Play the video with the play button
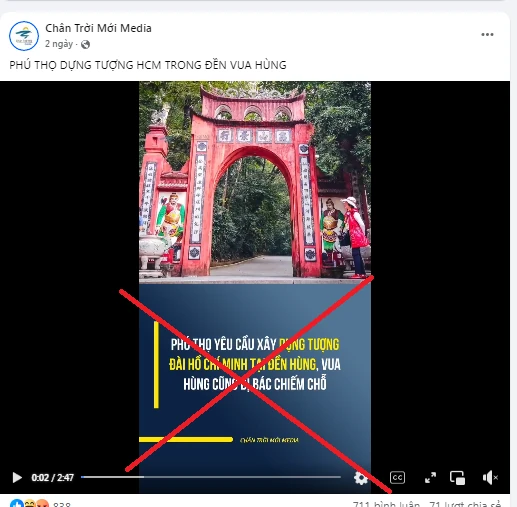The image size is (517, 507). pyautogui.click(x=16, y=477)
